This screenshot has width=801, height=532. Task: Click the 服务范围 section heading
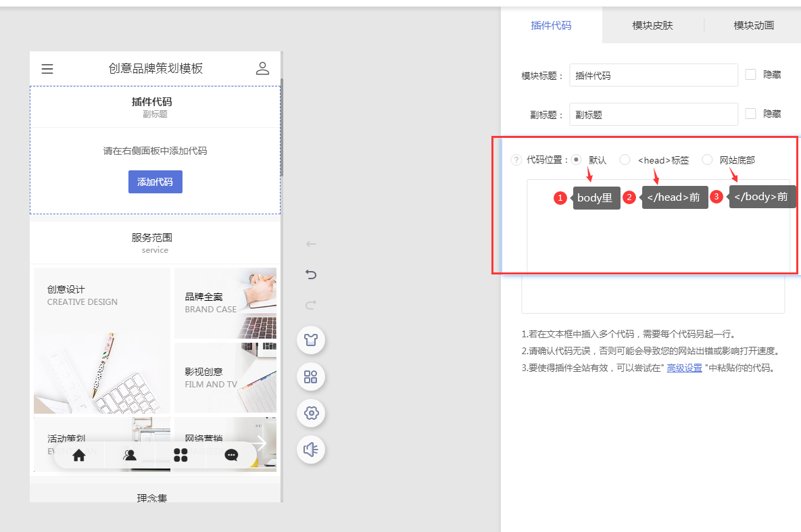[x=151, y=238]
